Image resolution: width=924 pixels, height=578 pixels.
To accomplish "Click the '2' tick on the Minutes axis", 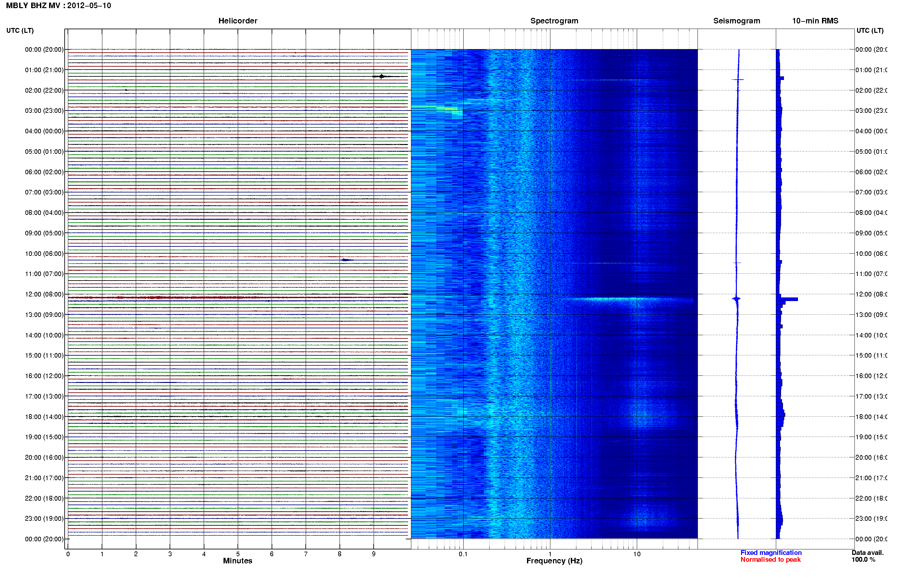I will [x=136, y=554].
